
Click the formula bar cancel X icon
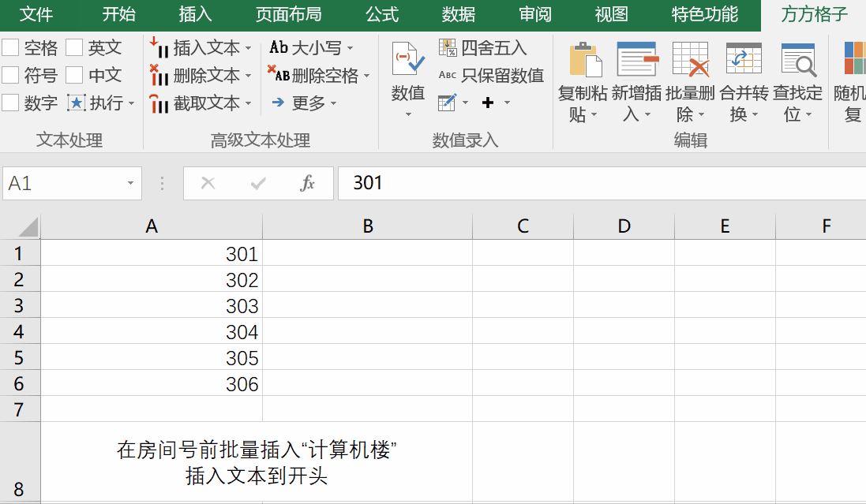pos(208,183)
